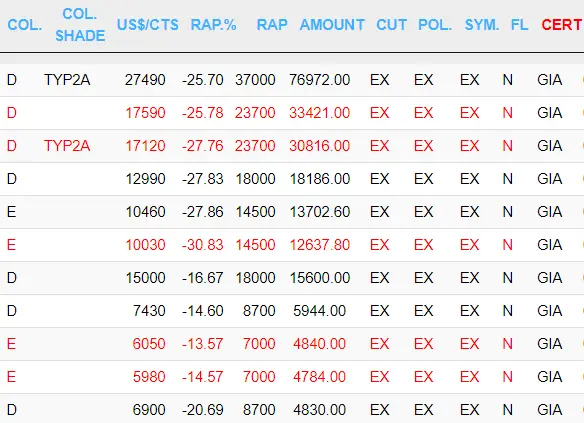
Task: Sort by US$/CTS column header
Action: pos(148,25)
